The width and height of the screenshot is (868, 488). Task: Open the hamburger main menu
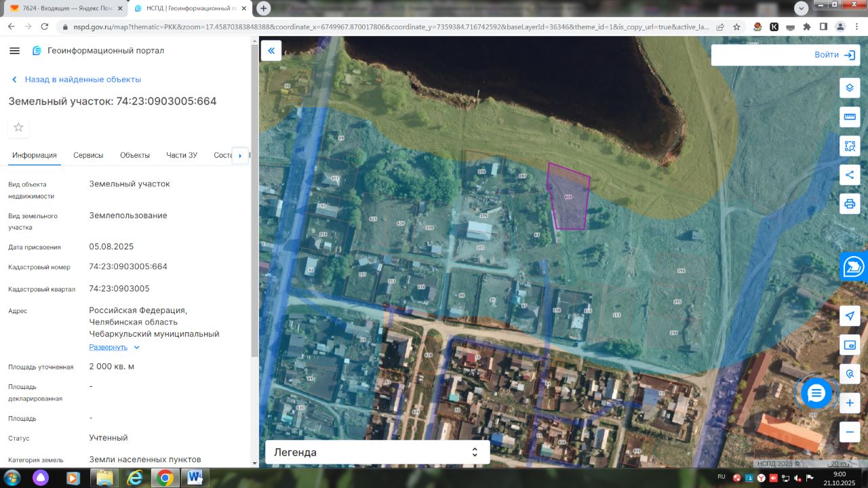click(15, 51)
